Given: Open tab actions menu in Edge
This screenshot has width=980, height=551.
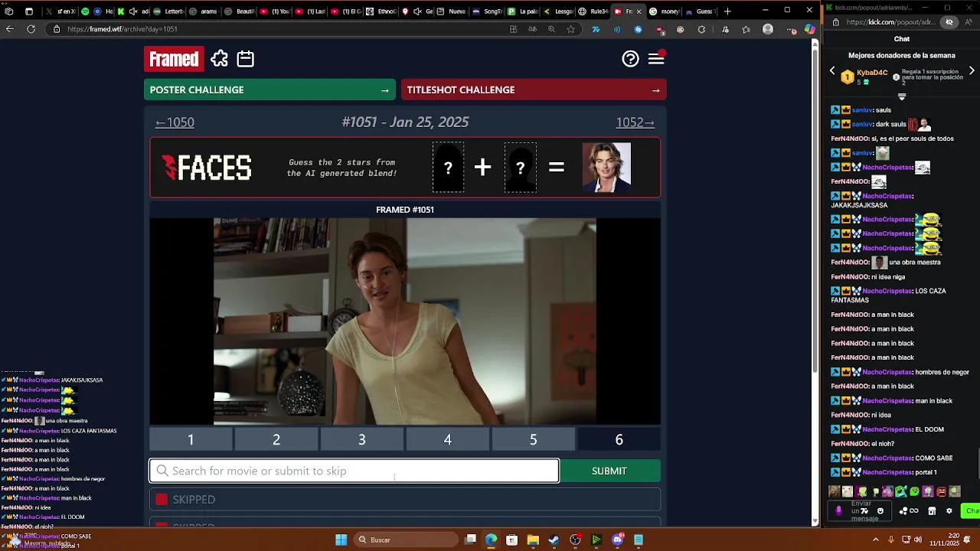Looking at the screenshot, I should coord(29,11).
